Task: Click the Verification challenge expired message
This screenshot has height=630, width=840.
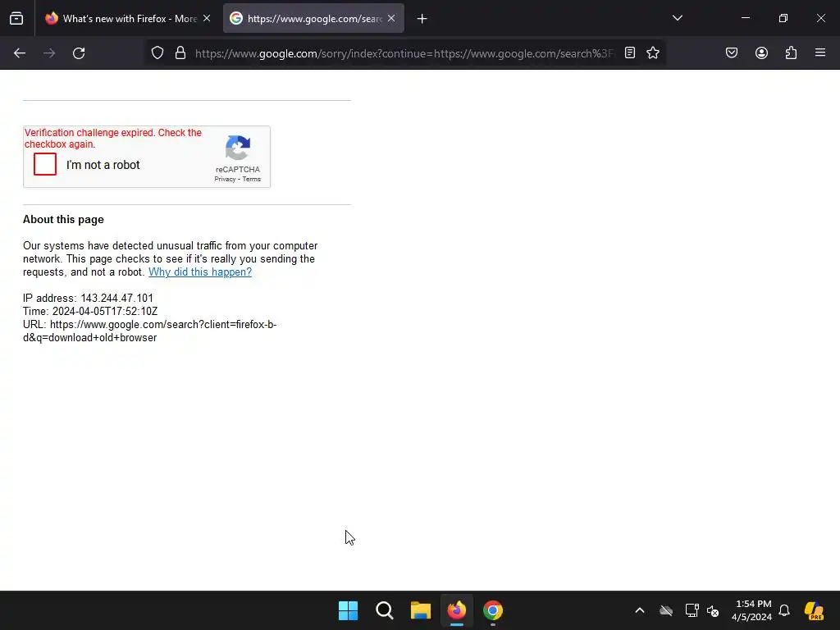Action: tap(113, 138)
